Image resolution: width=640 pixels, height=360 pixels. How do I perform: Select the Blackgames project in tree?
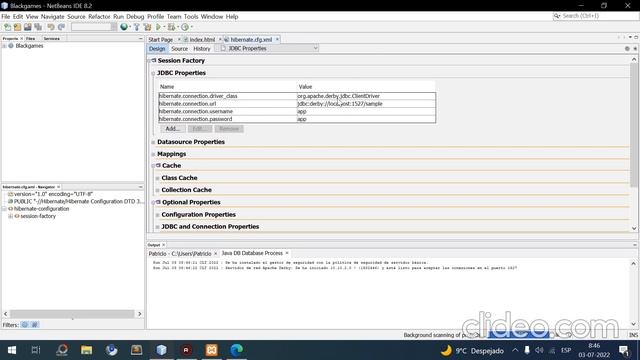pos(29,46)
